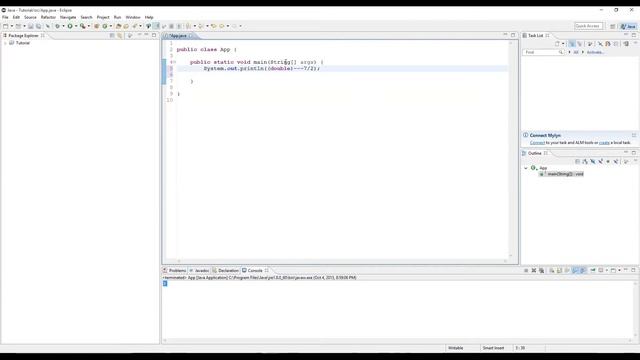
Task: Collapse All in Package Explorer
Action: pos(112,36)
